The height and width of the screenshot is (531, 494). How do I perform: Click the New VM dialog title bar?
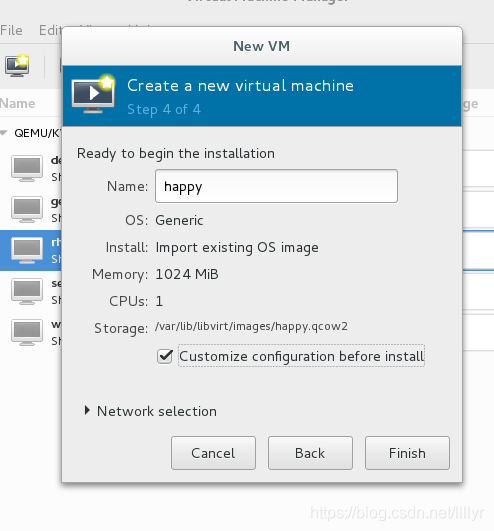(x=262, y=46)
